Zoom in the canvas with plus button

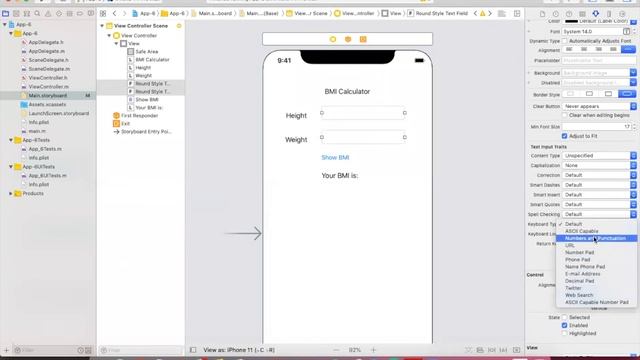(373, 350)
